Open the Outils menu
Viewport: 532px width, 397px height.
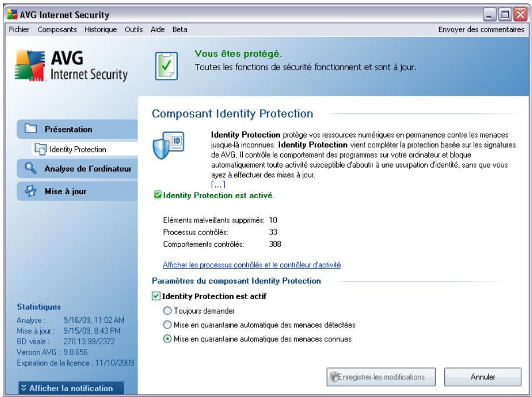[x=134, y=29]
